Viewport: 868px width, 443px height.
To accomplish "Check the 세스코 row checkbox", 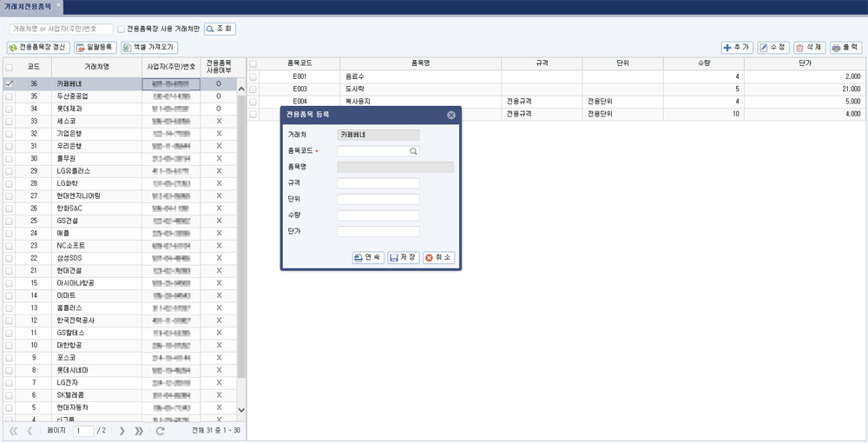I will (x=9, y=122).
